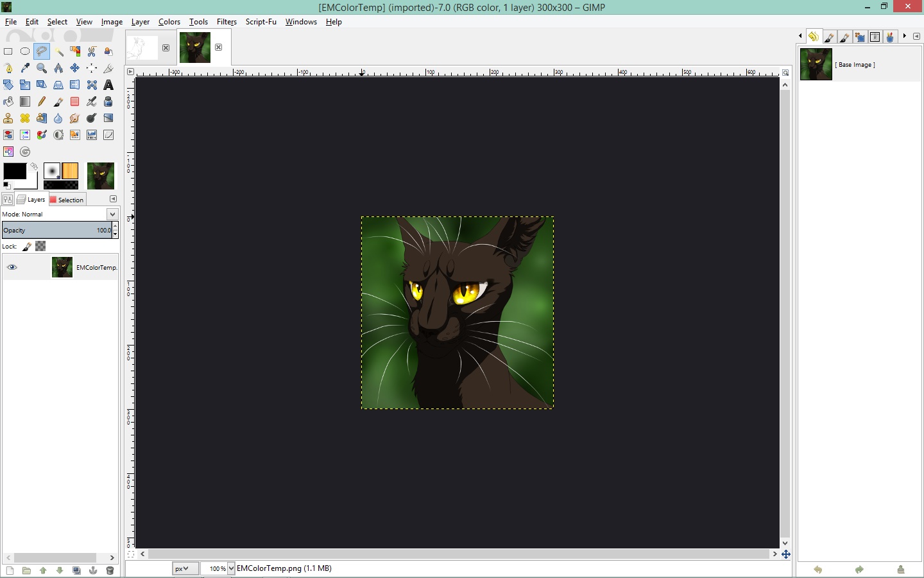The height and width of the screenshot is (578, 924).
Task: Open the Undo History tab
Action: (813, 37)
